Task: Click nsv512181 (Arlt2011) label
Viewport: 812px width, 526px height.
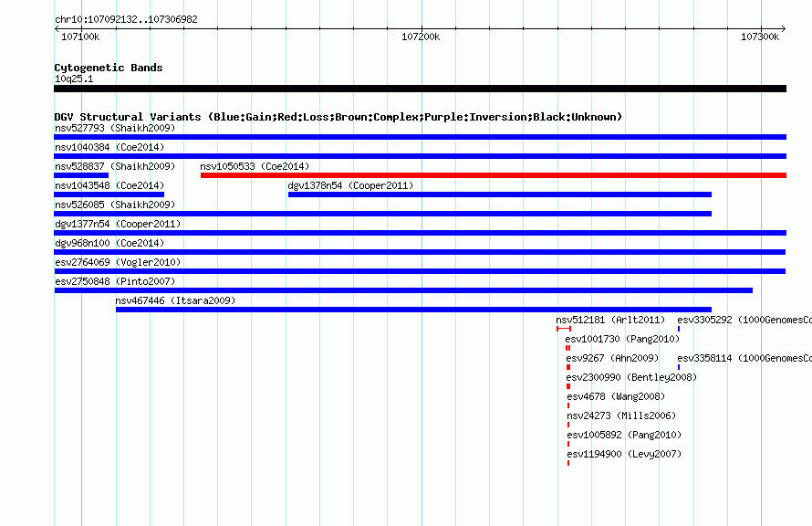Action: point(610,320)
